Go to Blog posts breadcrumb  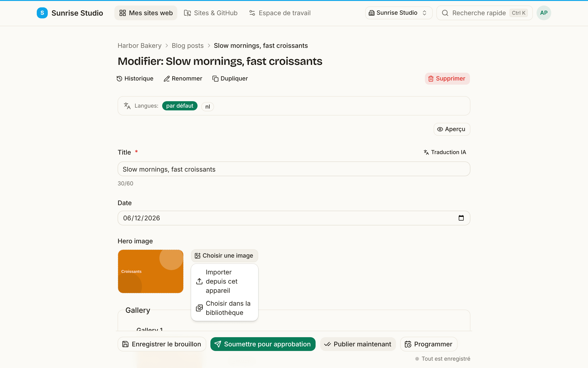[x=188, y=46]
